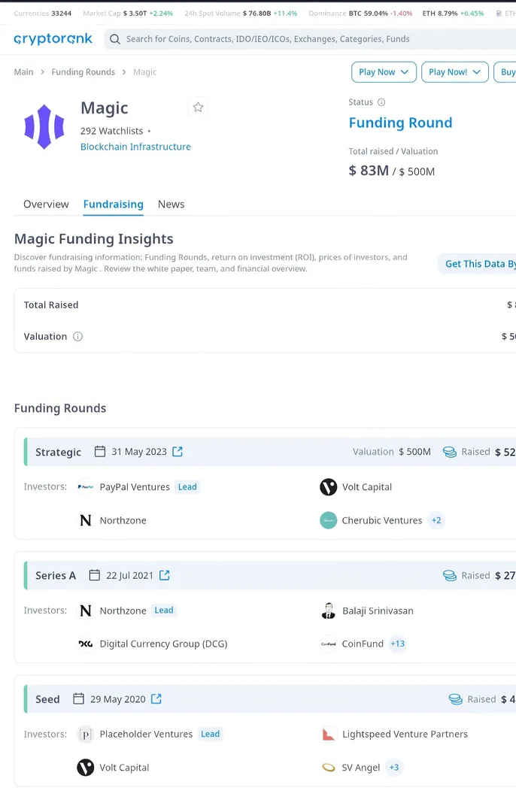Open the Valuation info icon
516x812 pixels.
click(77, 337)
